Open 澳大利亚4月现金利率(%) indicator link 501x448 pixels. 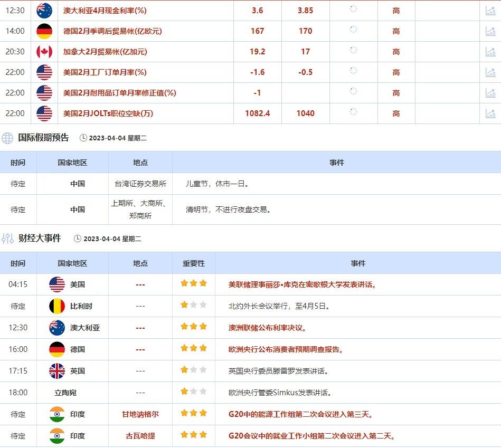pyautogui.click(x=105, y=11)
